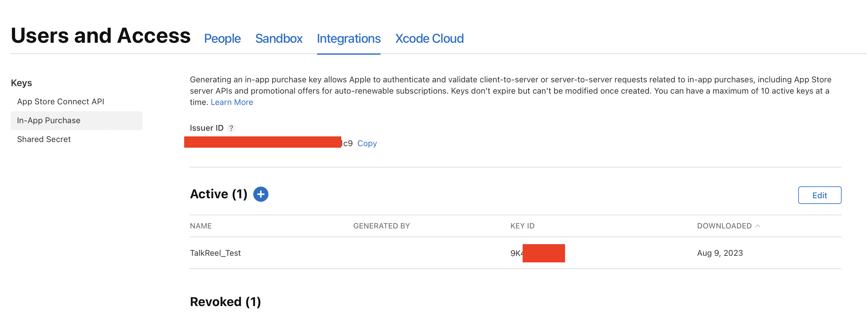This screenshot has width=868, height=318.
Task: Click the Downloaded column sort arrow
Action: pyautogui.click(x=758, y=226)
